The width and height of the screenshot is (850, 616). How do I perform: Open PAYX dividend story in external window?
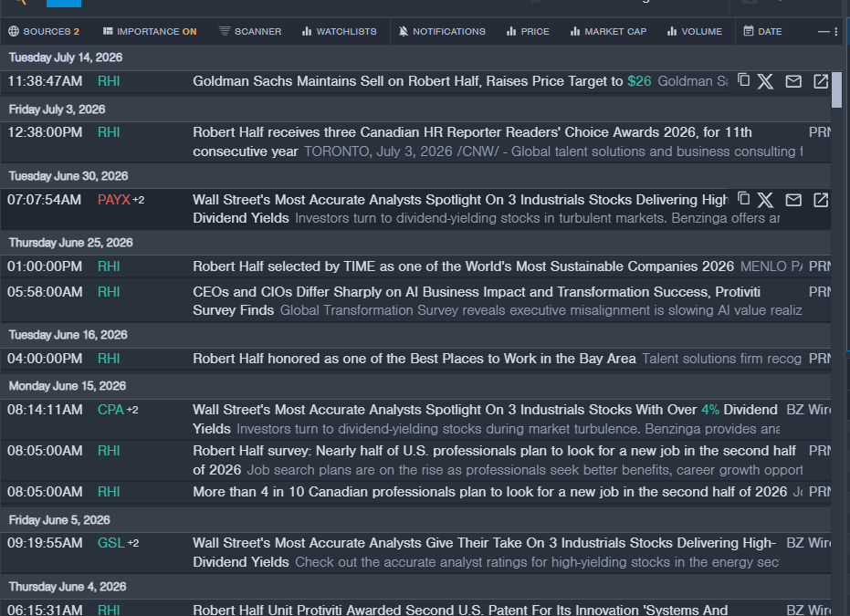[821, 200]
